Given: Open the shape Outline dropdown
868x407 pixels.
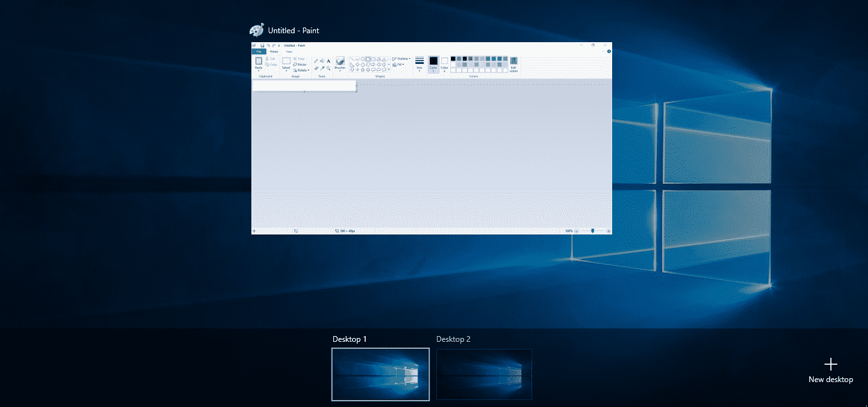Looking at the screenshot, I should point(402,59).
